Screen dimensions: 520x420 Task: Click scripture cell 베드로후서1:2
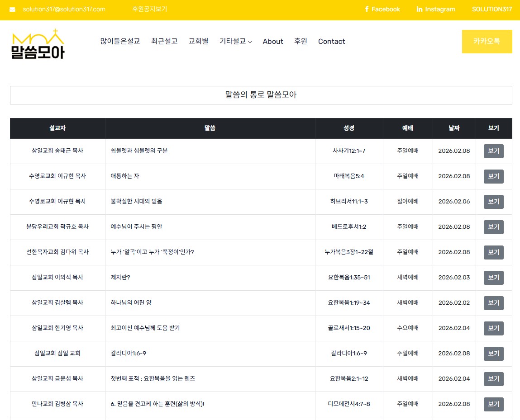click(x=349, y=227)
